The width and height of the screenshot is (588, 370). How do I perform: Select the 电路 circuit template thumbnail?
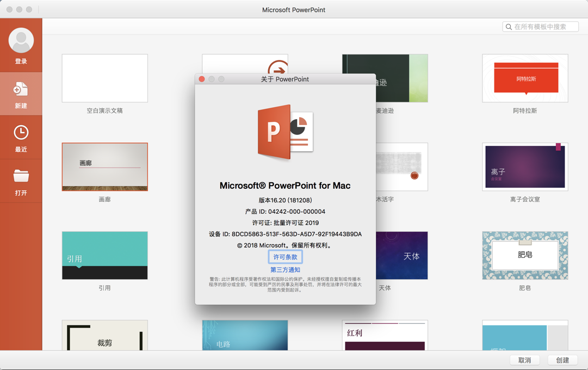245,335
